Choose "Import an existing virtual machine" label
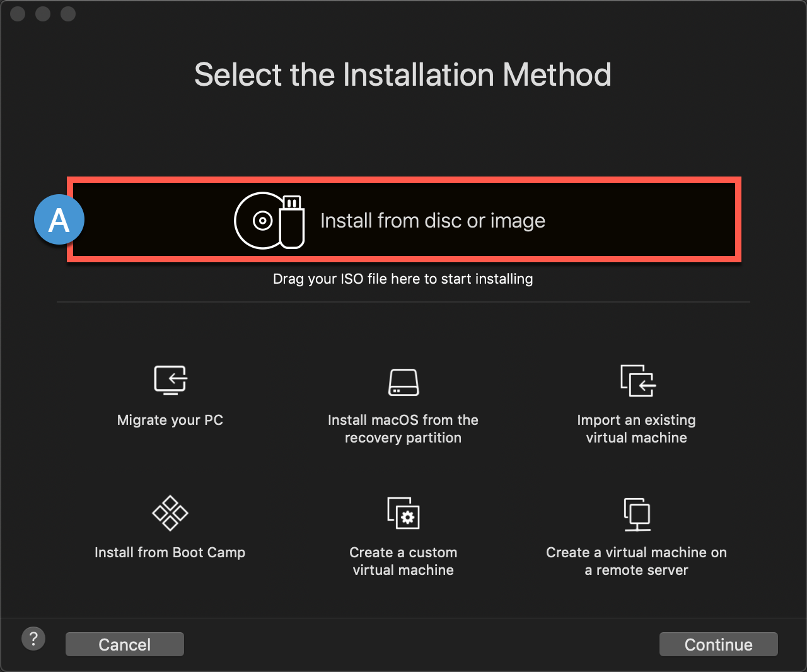The height and width of the screenshot is (672, 807). [636, 429]
